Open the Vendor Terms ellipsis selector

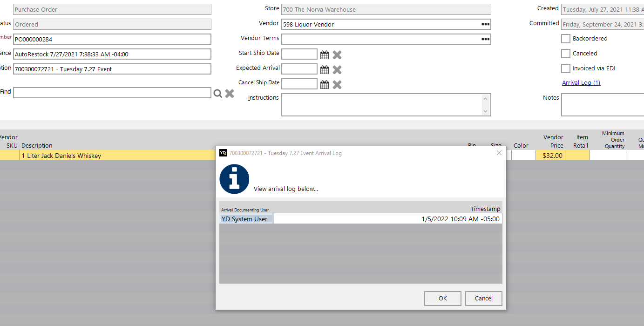pyautogui.click(x=485, y=39)
